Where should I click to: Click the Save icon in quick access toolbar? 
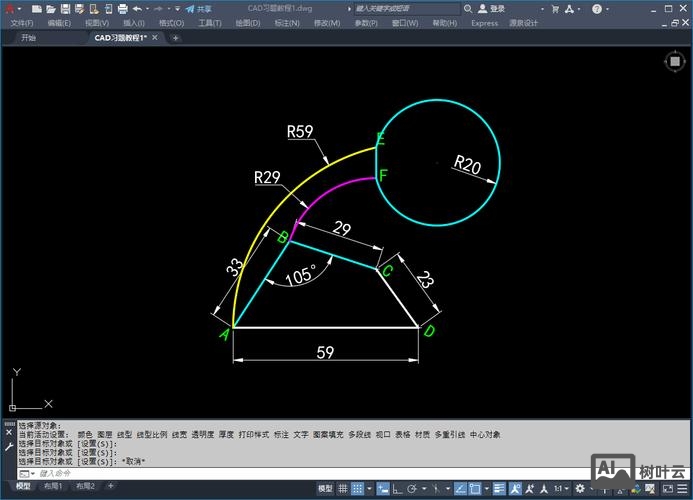click(64, 8)
